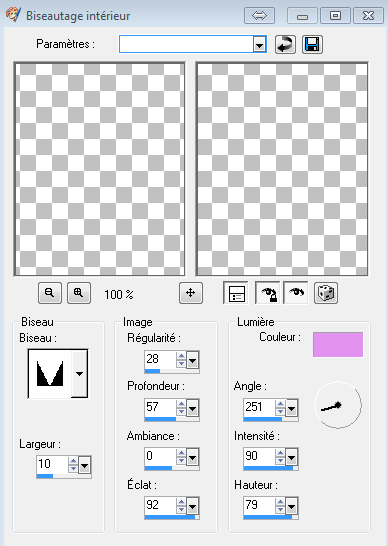
Task: Click the Profondeur spinner arrows
Action: pyautogui.click(x=181, y=408)
